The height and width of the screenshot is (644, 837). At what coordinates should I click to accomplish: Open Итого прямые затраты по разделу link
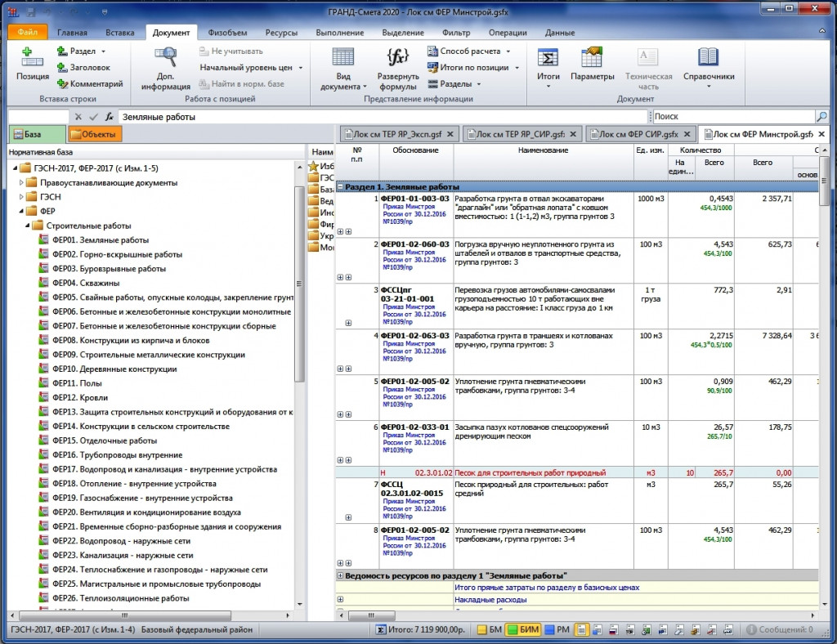547,588
